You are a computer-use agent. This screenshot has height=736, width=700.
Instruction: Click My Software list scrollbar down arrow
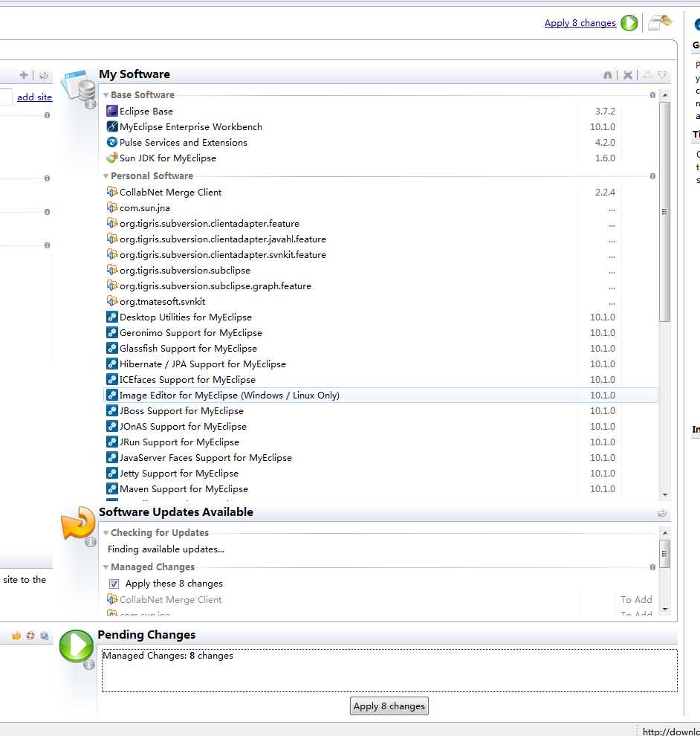click(665, 494)
